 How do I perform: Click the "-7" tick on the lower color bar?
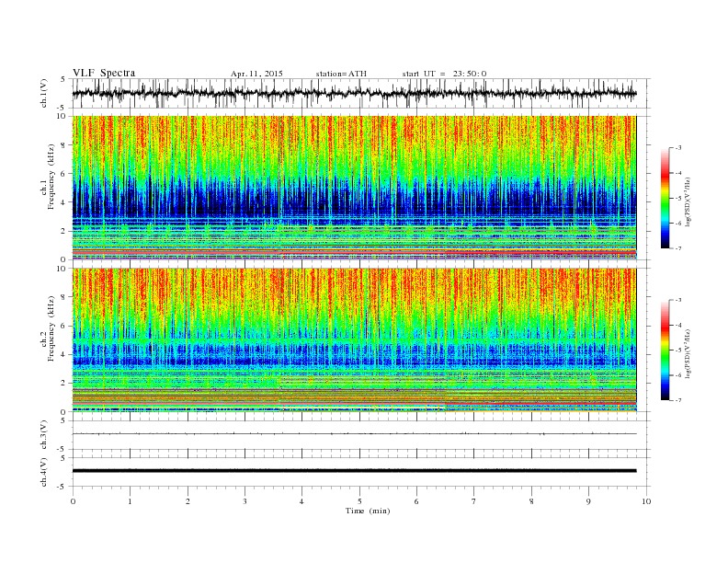tap(678, 400)
